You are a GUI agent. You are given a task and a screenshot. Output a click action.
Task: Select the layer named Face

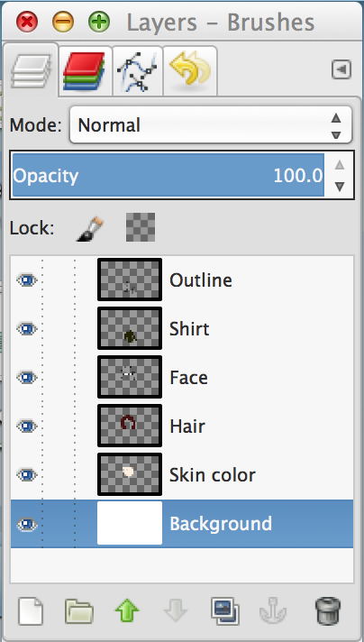tap(188, 378)
